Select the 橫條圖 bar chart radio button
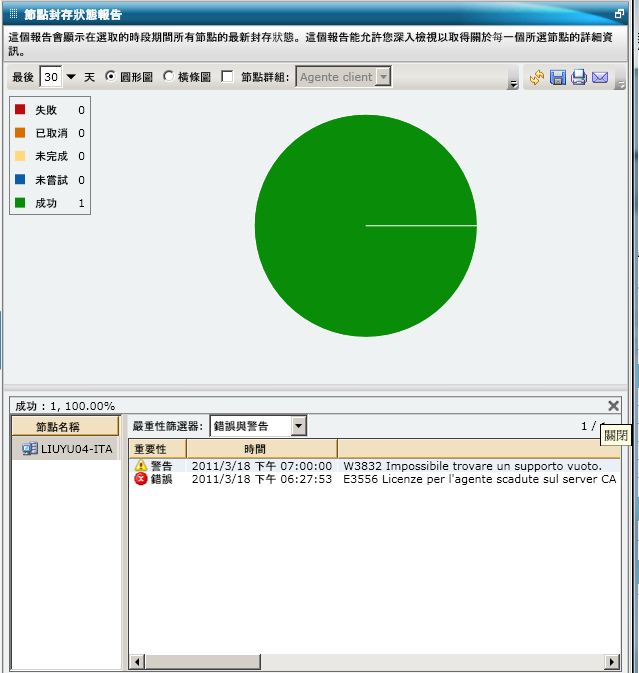This screenshot has height=673, width=639. pyautogui.click(x=168, y=76)
